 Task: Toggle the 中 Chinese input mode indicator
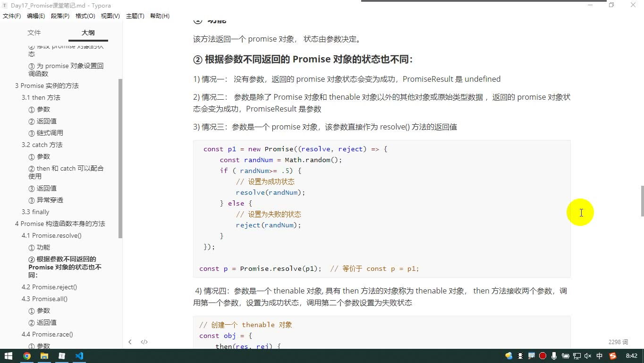click(x=600, y=356)
